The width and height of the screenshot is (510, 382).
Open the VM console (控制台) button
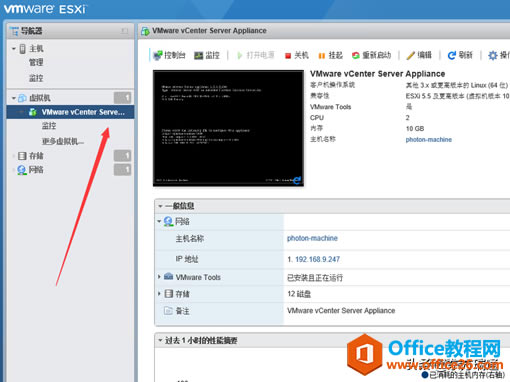click(169, 55)
